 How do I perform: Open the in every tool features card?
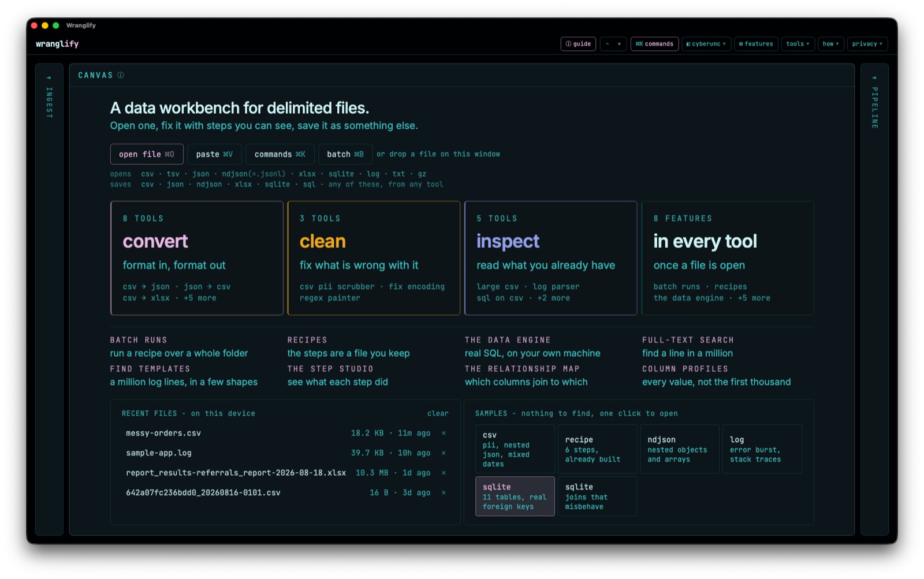point(728,258)
